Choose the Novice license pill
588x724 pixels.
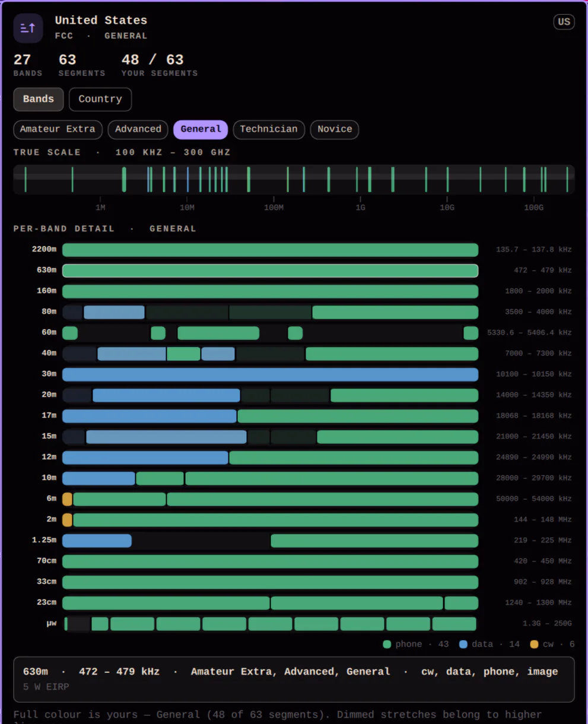coord(335,129)
